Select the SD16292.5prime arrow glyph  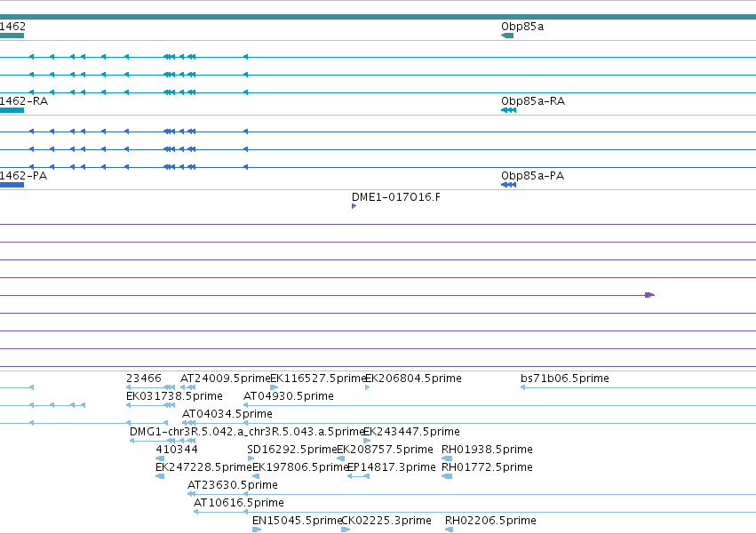click(x=251, y=458)
